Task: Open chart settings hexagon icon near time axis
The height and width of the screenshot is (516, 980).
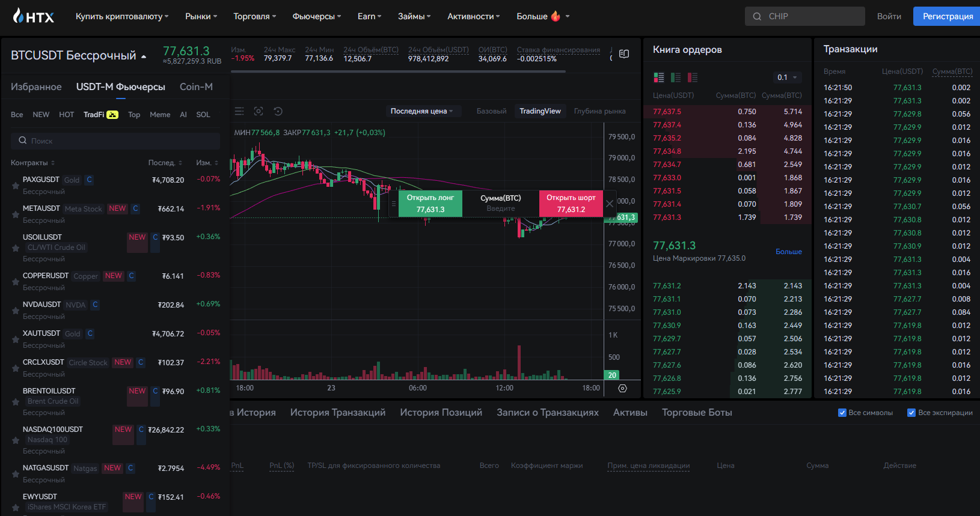Action: [622, 389]
